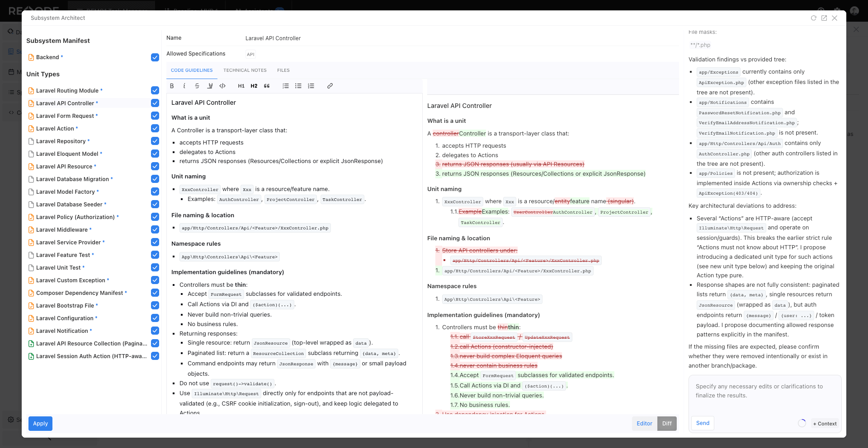
Task: Insert a blockquote
Action: point(267,86)
